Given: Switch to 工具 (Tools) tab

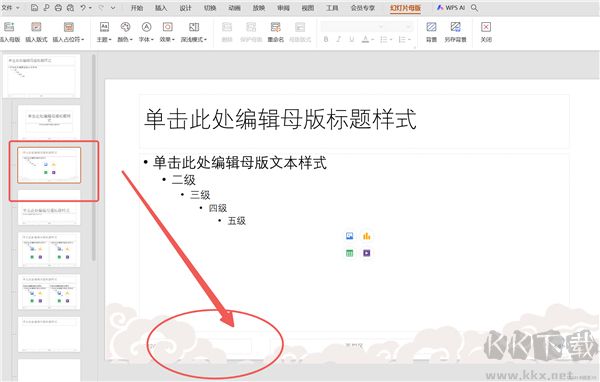Looking at the screenshot, I should point(332,8).
